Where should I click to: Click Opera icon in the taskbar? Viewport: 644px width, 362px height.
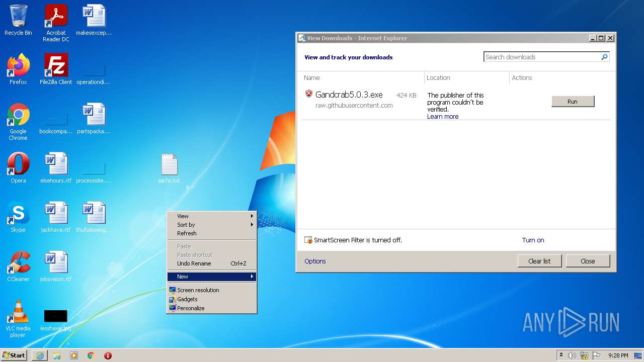coord(108,355)
